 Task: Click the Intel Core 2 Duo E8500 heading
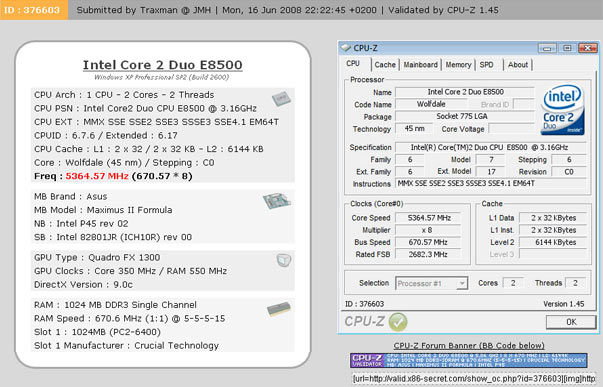[x=163, y=65]
